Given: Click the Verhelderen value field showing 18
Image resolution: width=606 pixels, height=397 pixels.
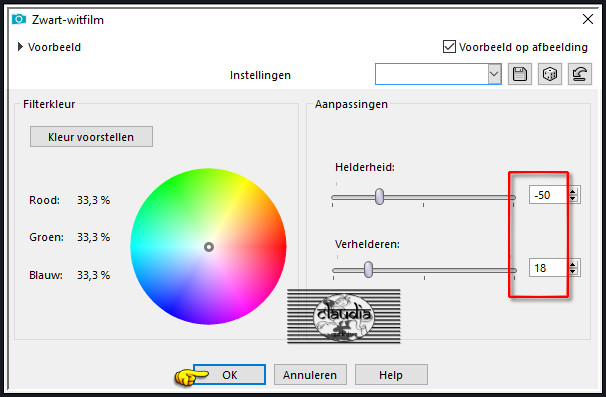Looking at the screenshot, I should click(548, 268).
